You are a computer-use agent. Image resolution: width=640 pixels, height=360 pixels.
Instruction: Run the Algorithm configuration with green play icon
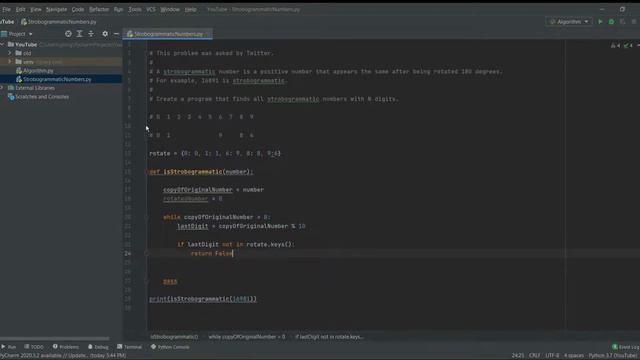click(600, 22)
